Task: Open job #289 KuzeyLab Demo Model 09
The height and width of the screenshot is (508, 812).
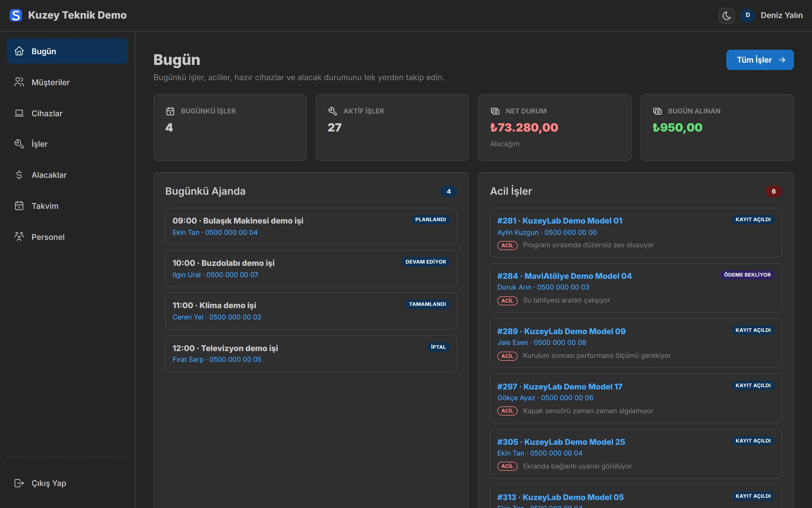Action: coord(636,343)
